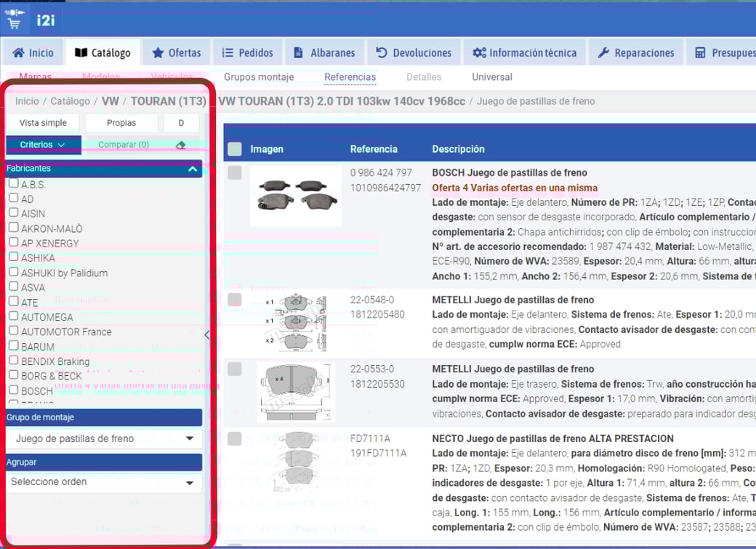Click the Vista simple button

click(x=43, y=123)
